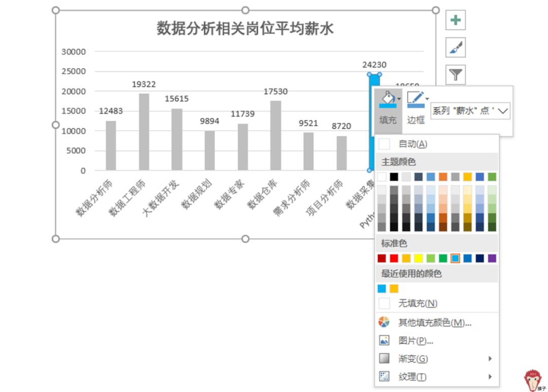548x392 pixels.
Task: Select the chart title 数据分析相关岗位平均薪水
Action: (245, 28)
